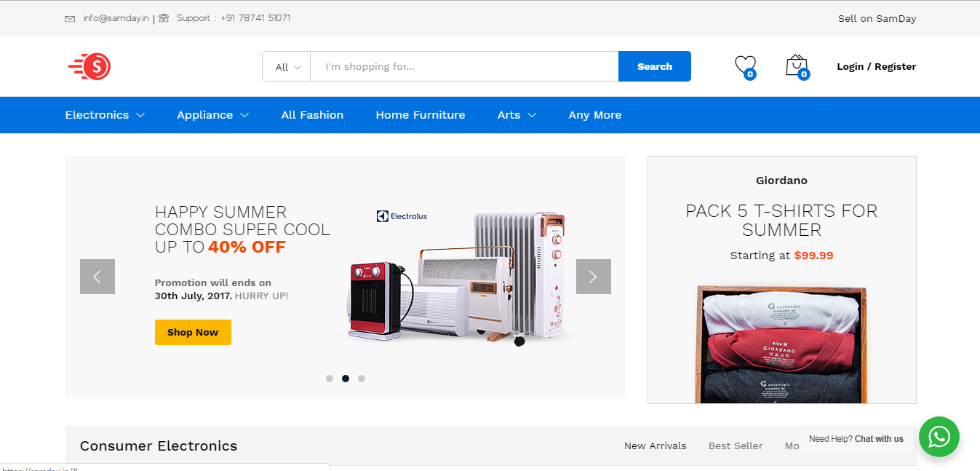The height and width of the screenshot is (471, 980).
Task: Click the Electrolux heaters banner image
Action: click(x=458, y=280)
